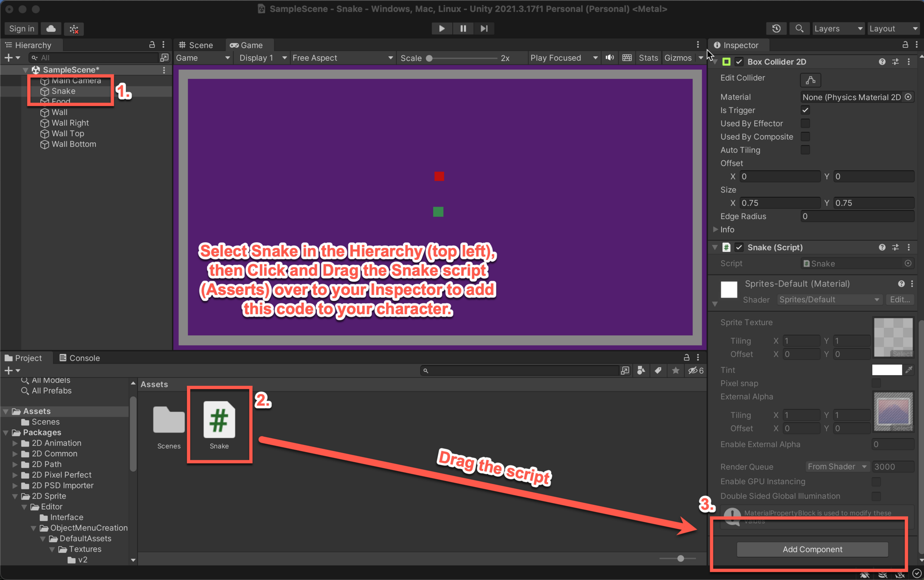
Task: Toggle mute audio icon in Game view
Action: [610, 58]
